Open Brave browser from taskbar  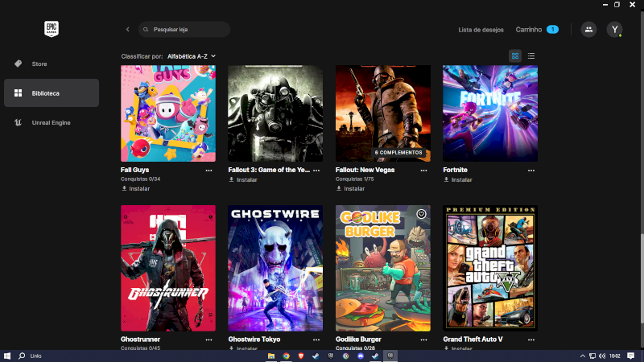coord(300,356)
